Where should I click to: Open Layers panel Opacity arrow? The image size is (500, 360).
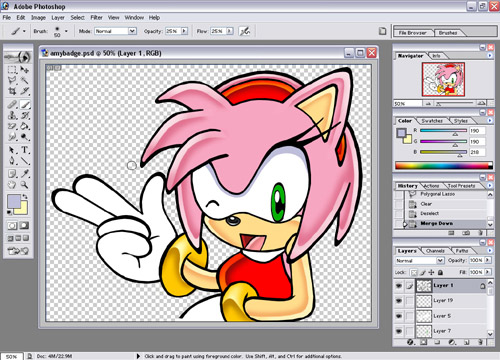click(488, 260)
